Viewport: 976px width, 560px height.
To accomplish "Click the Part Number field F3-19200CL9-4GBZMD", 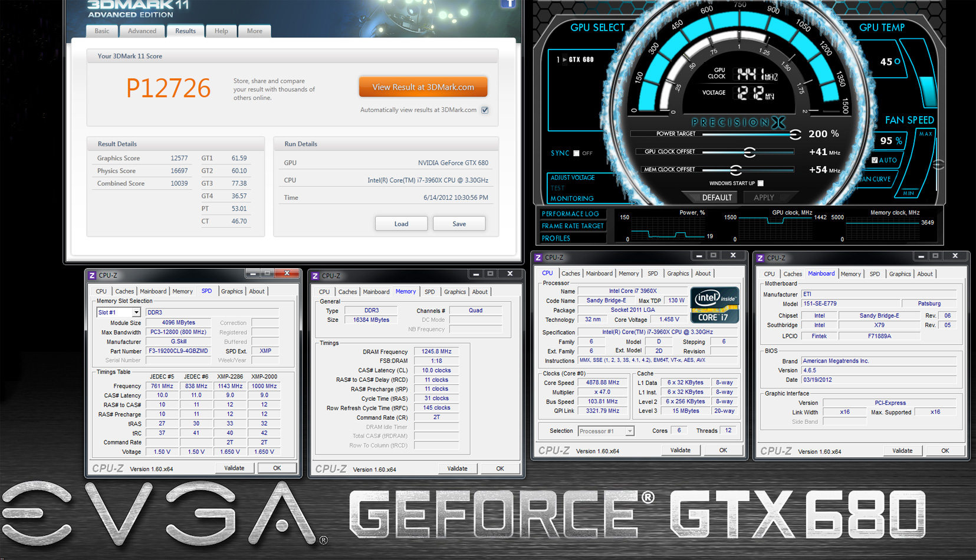I will click(178, 351).
